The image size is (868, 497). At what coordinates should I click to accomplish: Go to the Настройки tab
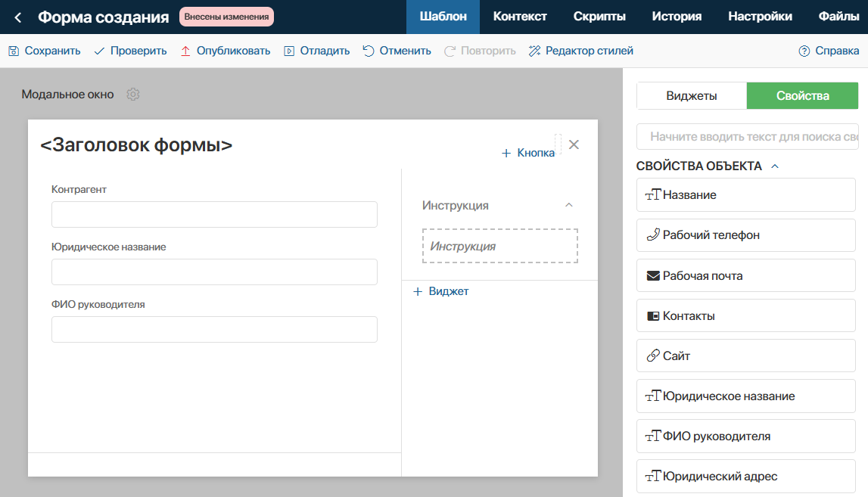coord(760,17)
